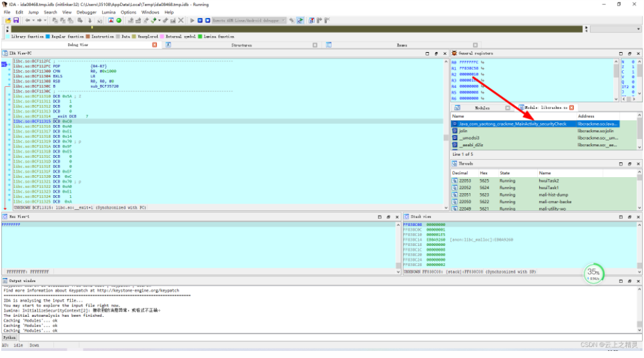Click the Python command input field
Viewport: 644px width, 358px height.
330,337
